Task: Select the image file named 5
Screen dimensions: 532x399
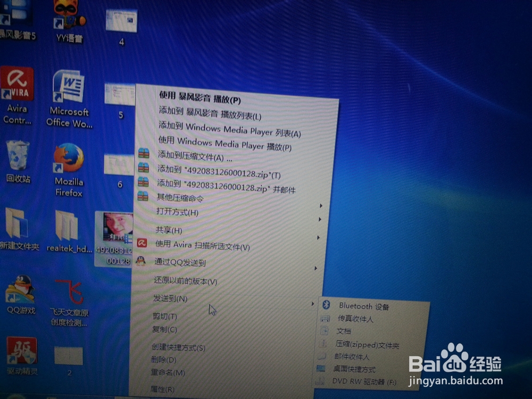Action: coord(120,101)
